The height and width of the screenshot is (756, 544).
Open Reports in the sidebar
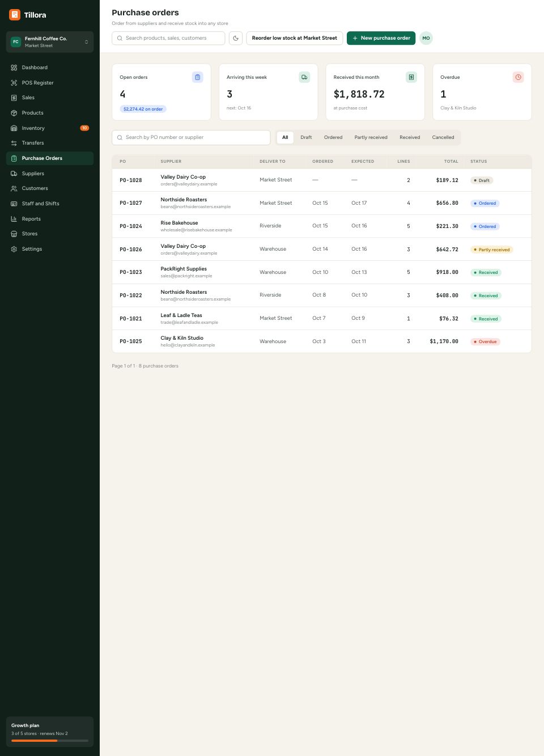50,219
